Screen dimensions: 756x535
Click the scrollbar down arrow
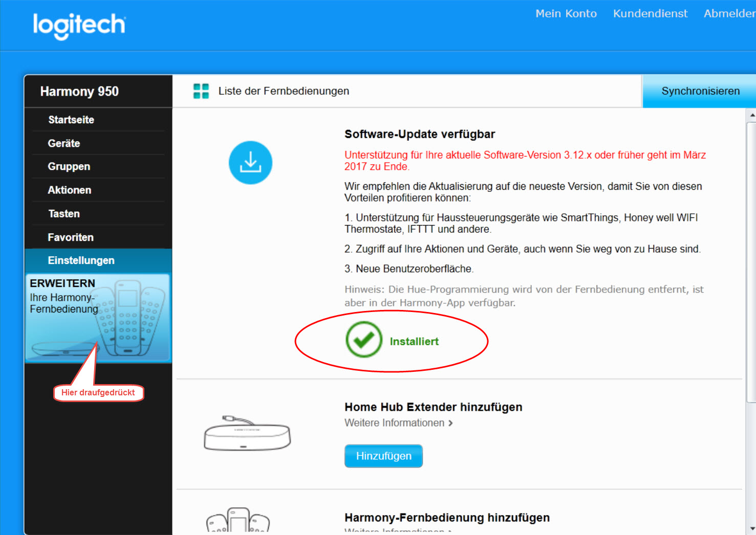click(x=752, y=528)
